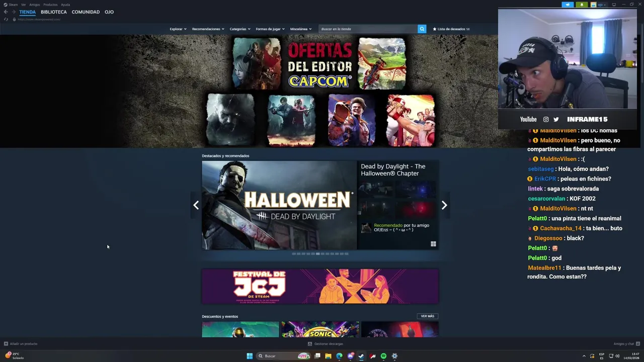Open Lista de deseados wishlist
This screenshot has width=644, height=362.
coord(451,29)
